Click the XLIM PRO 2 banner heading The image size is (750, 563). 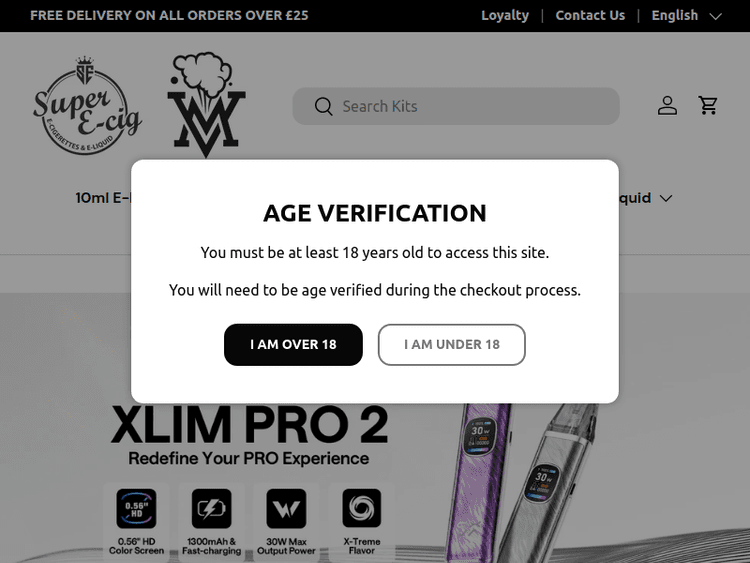(x=249, y=425)
